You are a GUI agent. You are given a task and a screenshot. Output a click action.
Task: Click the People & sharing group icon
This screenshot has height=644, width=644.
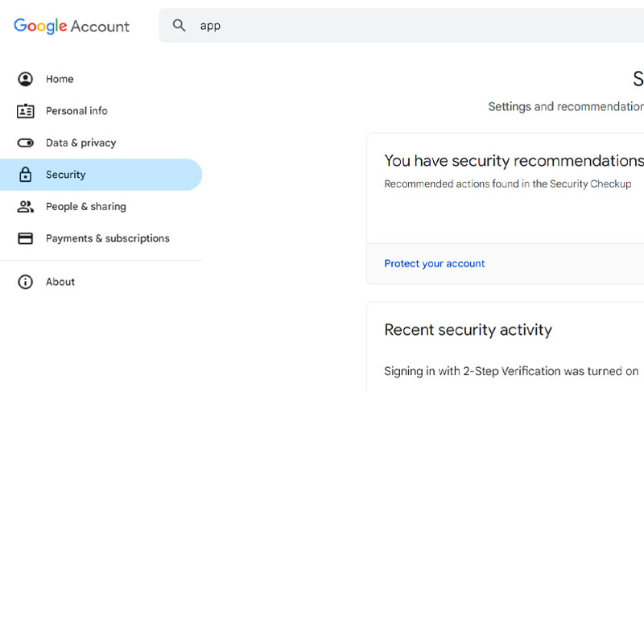(x=25, y=206)
